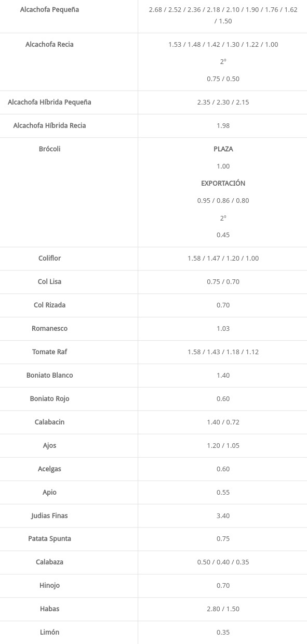Click the EXPORTACIÓN heading in Brócoli prices

click(x=223, y=184)
